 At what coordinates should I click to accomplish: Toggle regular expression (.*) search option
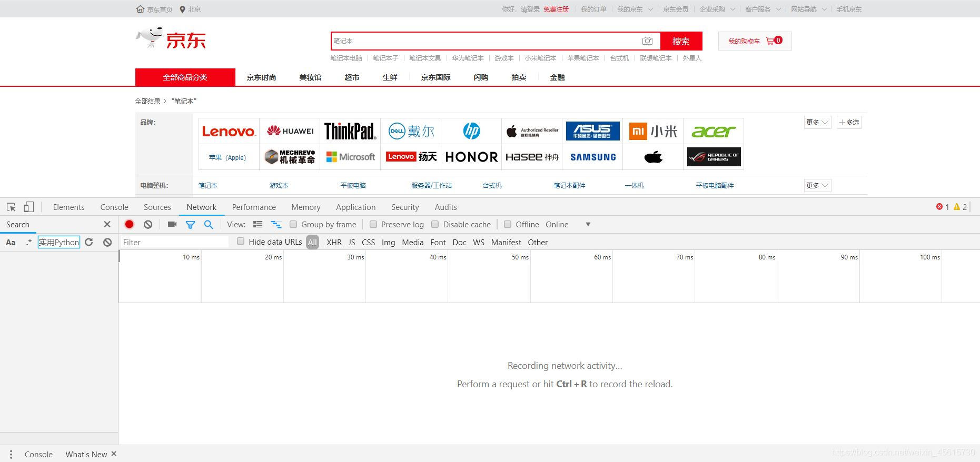point(28,242)
